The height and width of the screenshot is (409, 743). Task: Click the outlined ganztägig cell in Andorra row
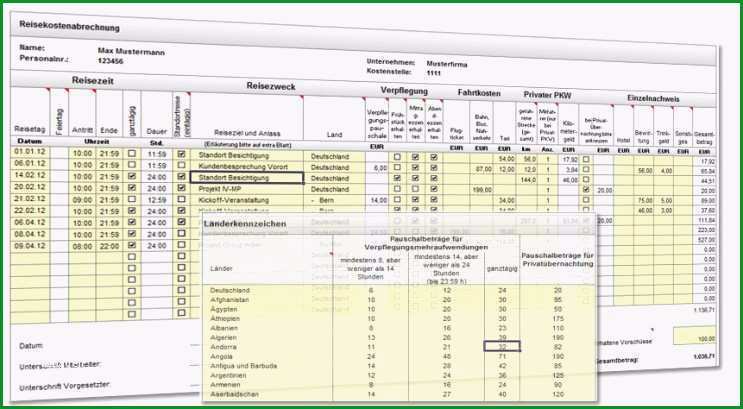click(x=502, y=346)
